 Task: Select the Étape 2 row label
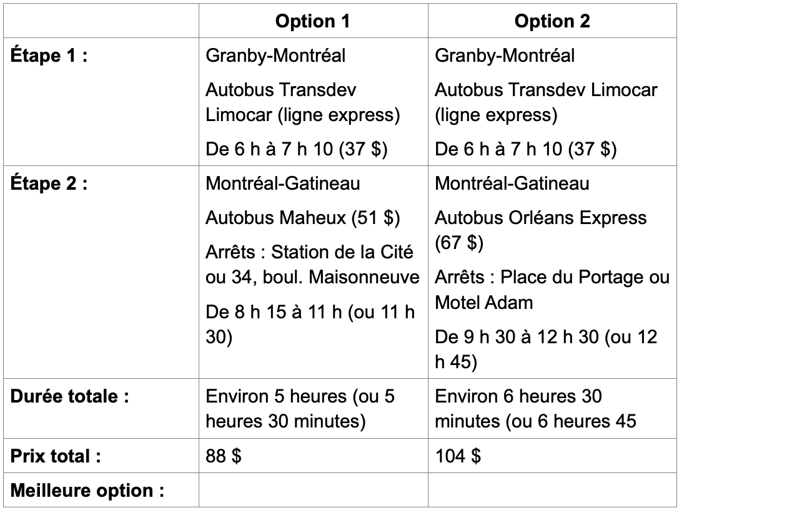pyautogui.click(x=47, y=186)
